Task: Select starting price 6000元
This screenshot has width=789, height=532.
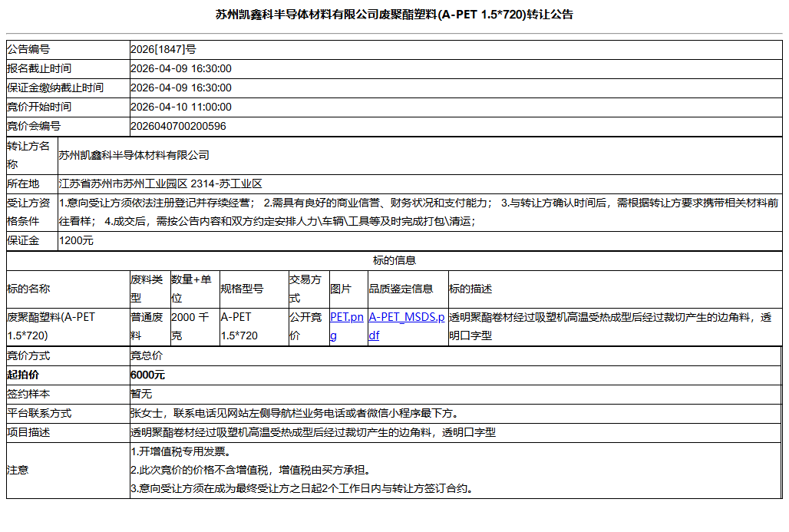Action: 148,375
